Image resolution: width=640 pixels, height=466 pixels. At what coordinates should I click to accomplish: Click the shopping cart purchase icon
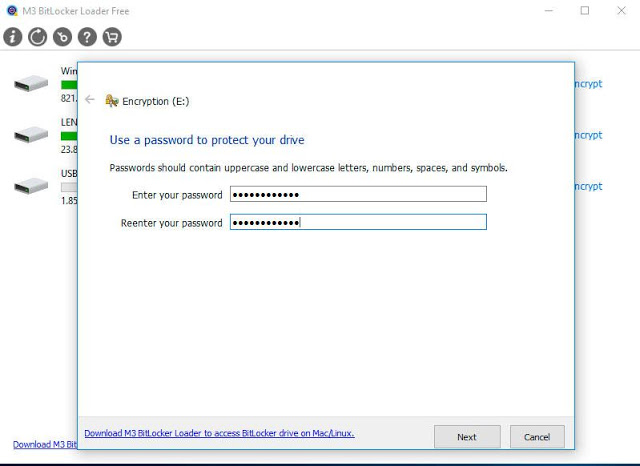tap(112, 37)
